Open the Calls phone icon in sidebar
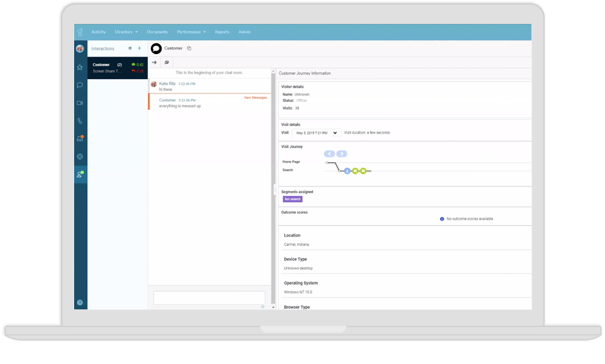Screen dimensions: 605x364 pos(80,120)
